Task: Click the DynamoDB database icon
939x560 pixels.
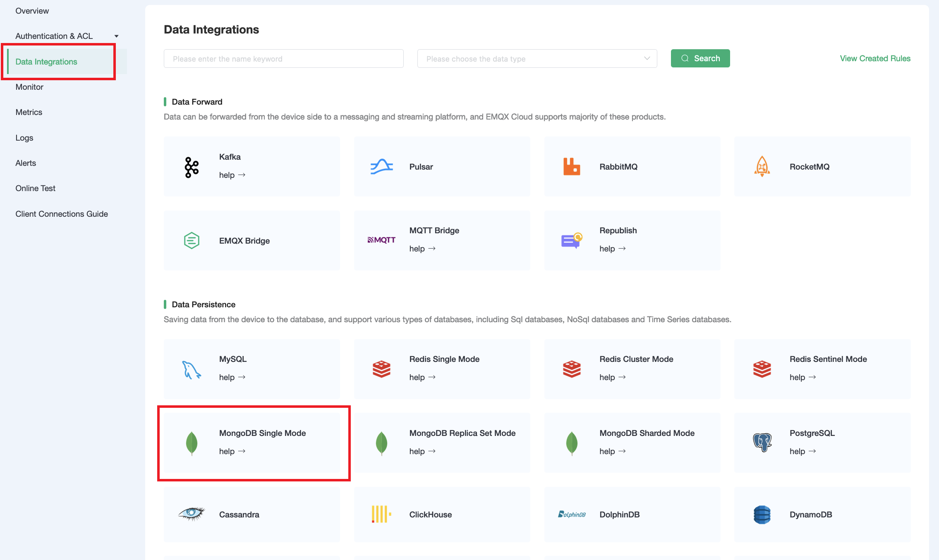Action: click(762, 515)
